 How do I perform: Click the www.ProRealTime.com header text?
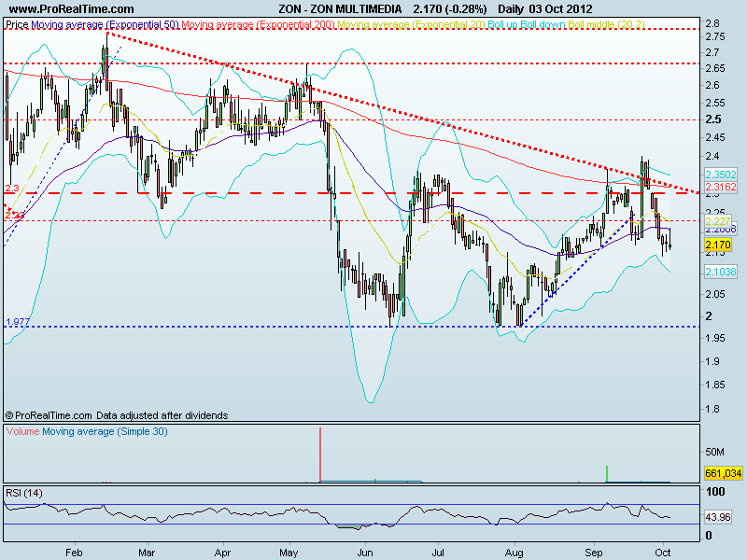[x=72, y=8]
